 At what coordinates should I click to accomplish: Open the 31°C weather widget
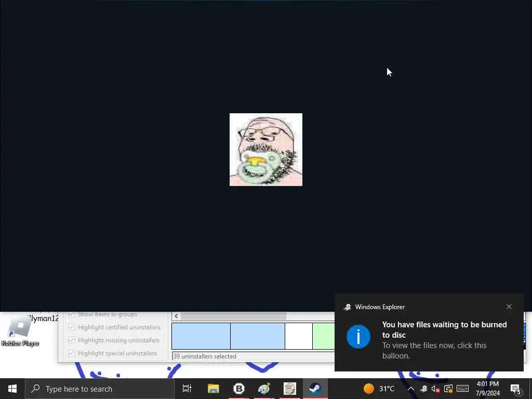click(x=379, y=389)
